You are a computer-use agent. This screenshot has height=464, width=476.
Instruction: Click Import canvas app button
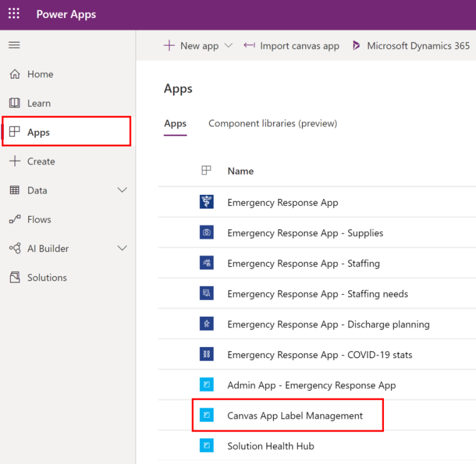[292, 46]
